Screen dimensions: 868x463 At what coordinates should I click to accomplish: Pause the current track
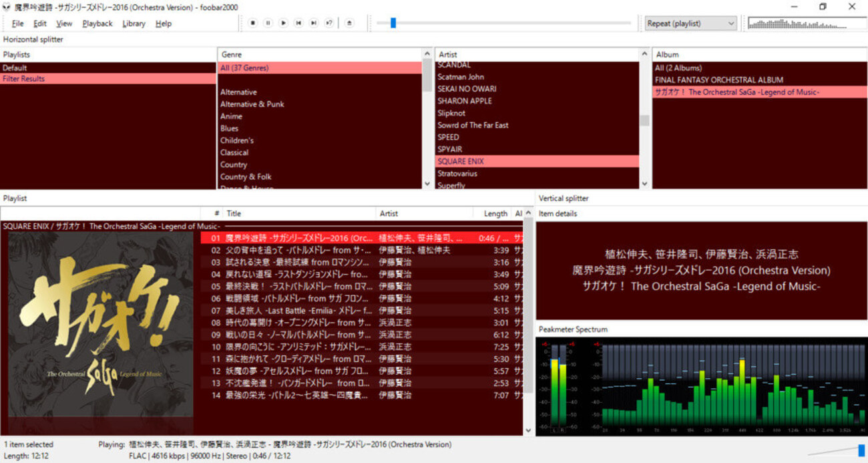pos(268,23)
